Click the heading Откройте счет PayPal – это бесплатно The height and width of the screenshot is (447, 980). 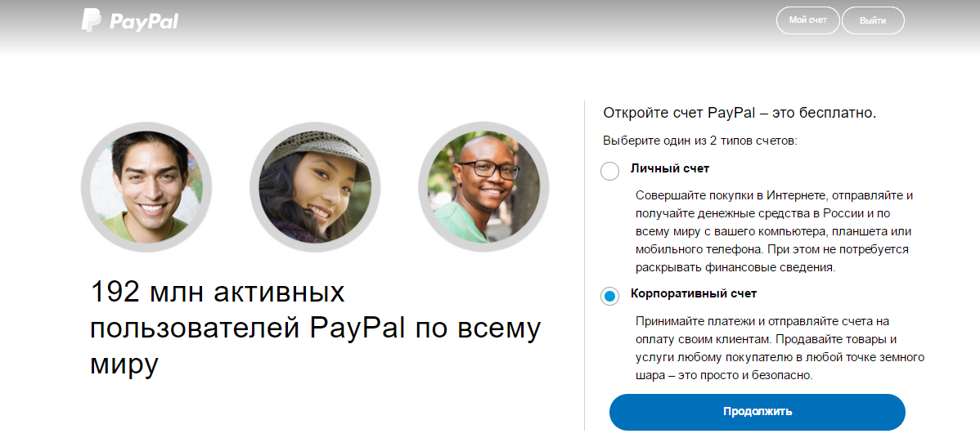739,113
